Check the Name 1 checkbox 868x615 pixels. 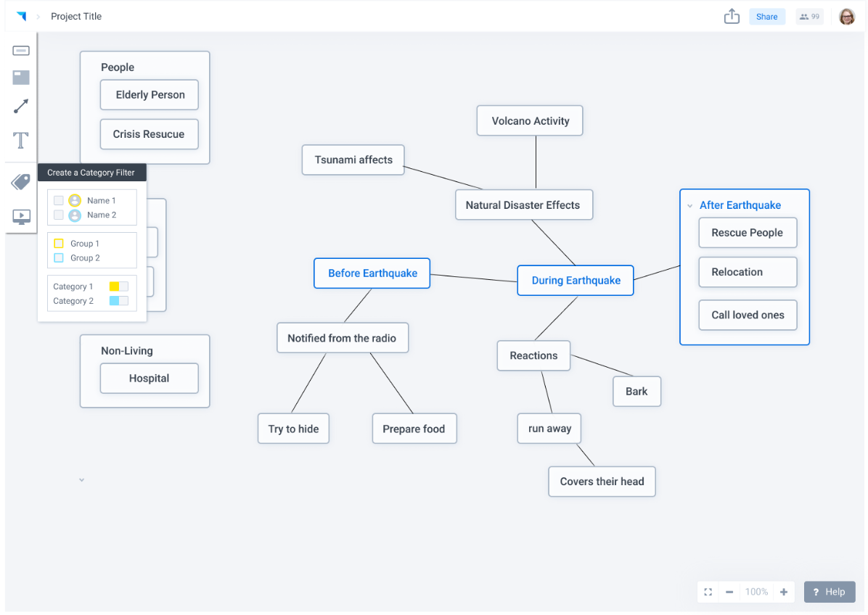tap(59, 200)
